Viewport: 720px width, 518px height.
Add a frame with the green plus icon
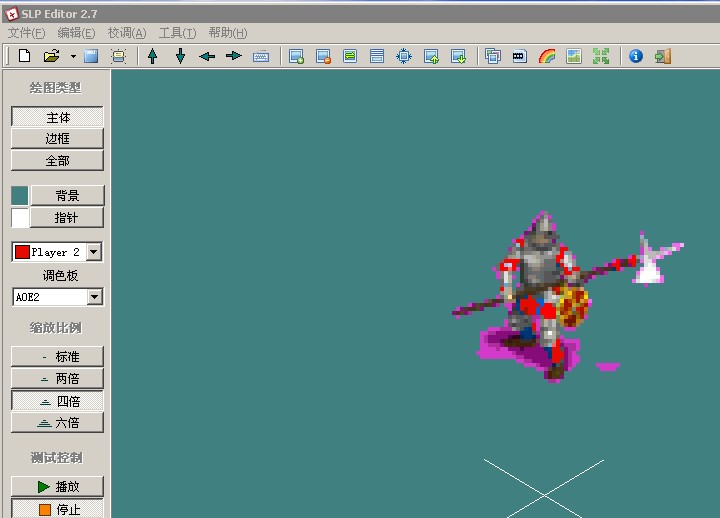(x=296, y=56)
